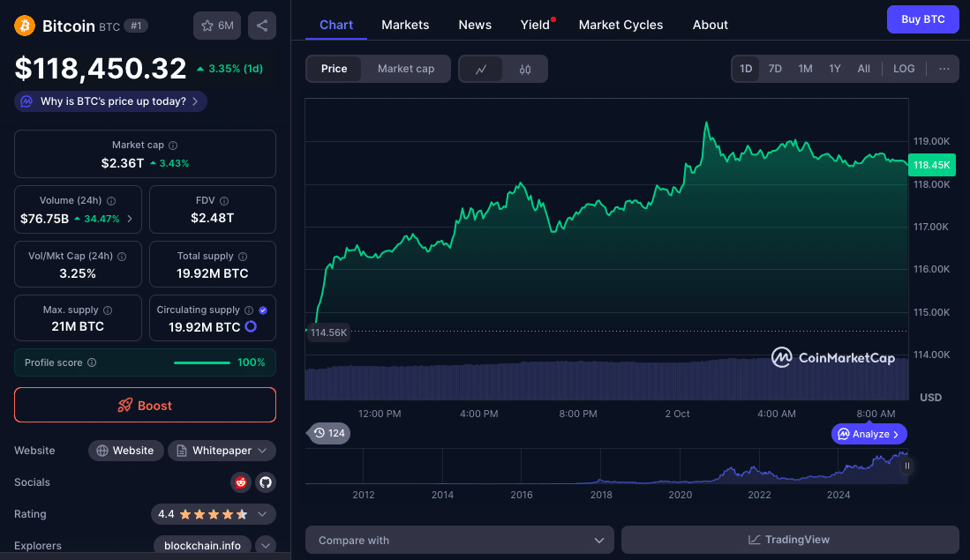This screenshot has width=970, height=560.
Task: Click the Bitcoin logo icon
Action: [25, 26]
